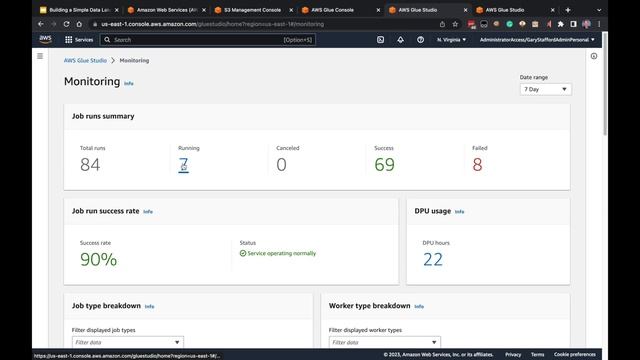640x360 pixels.
Task: Click Info link next to DPU usage
Action: coord(459,211)
